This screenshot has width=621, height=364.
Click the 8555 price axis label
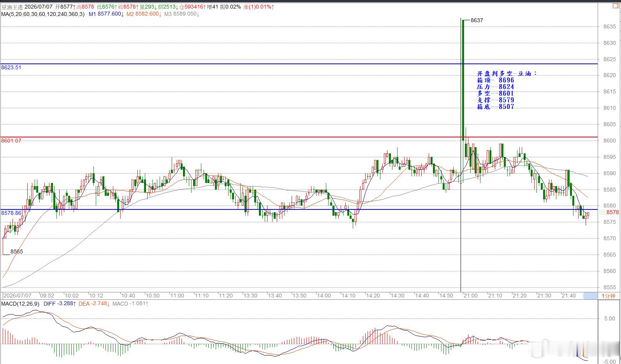tap(610, 288)
